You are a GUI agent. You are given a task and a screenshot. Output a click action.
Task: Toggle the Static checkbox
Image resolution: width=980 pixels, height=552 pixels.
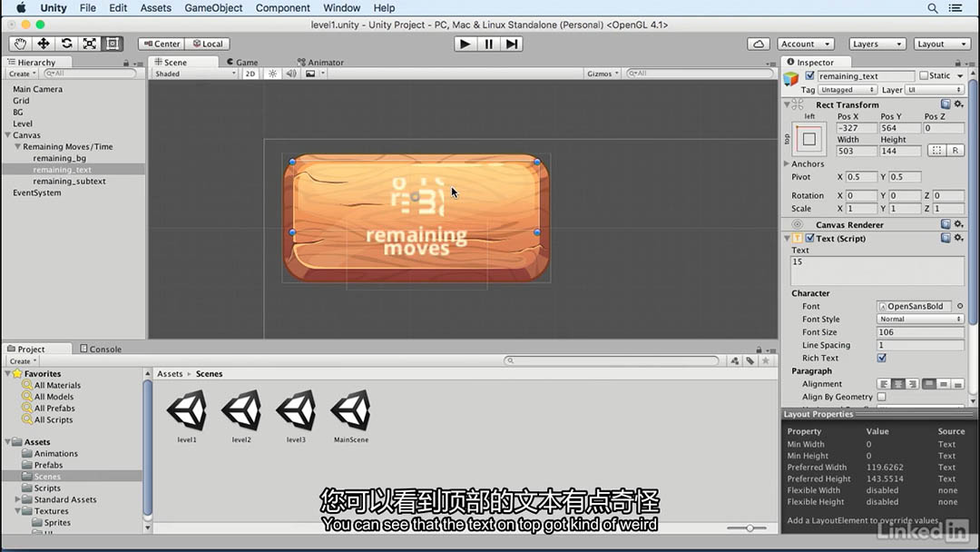(x=924, y=76)
